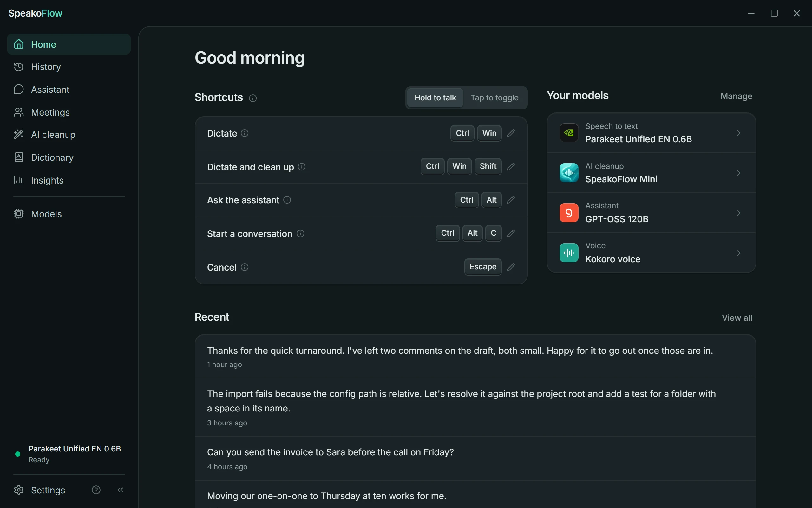Open the AI cleanup page
This screenshot has height=508, width=812.
[69, 135]
